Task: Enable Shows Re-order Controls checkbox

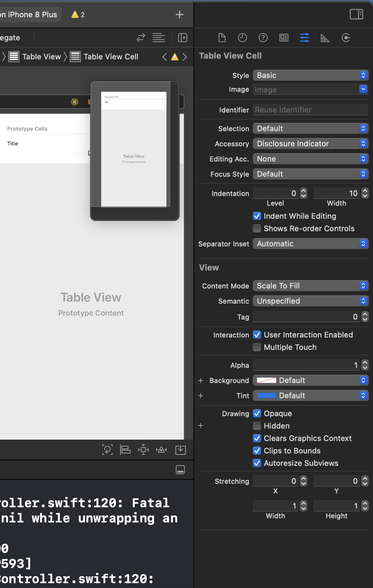Action: tap(257, 228)
